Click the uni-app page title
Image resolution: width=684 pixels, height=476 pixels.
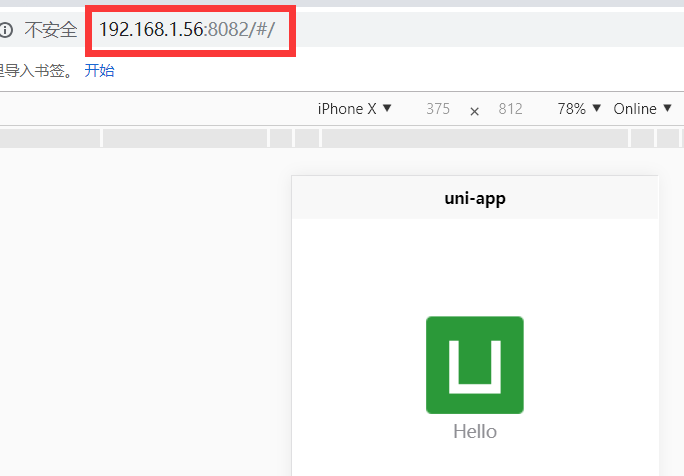(x=475, y=198)
